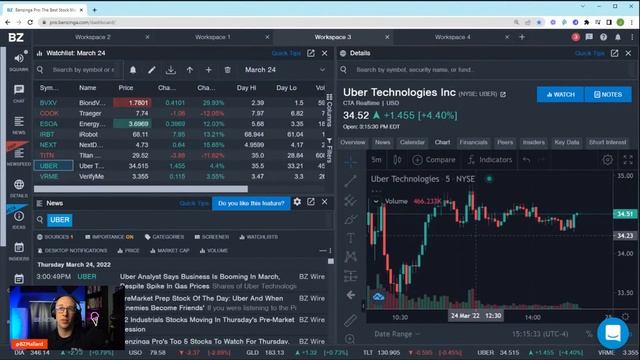The height and width of the screenshot is (360, 640).
Task: Expand the Date Range selector
Action: tap(397, 334)
